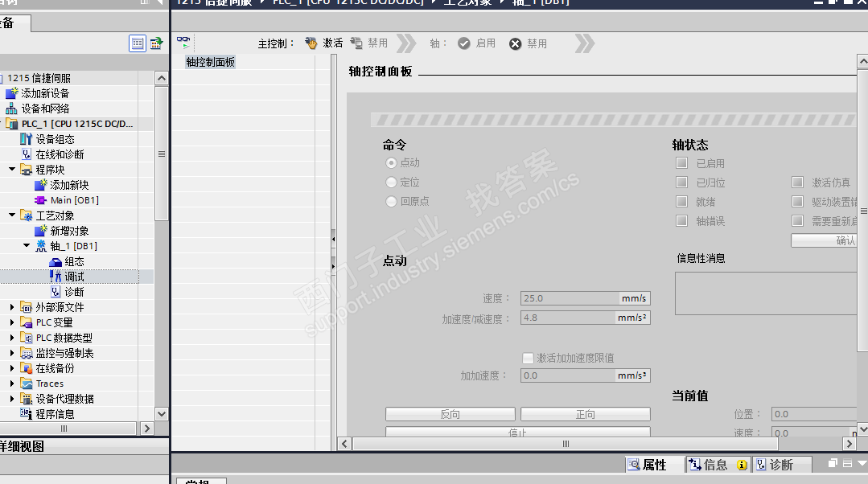The height and width of the screenshot is (484, 868).
Task: Open the 属性 properties tab
Action: [654, 465]
